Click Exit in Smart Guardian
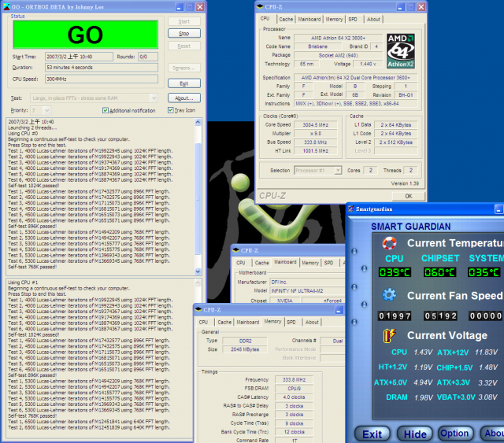Image resolution: width=504 pixels, height=443 pixels. [x=372, y=434]
